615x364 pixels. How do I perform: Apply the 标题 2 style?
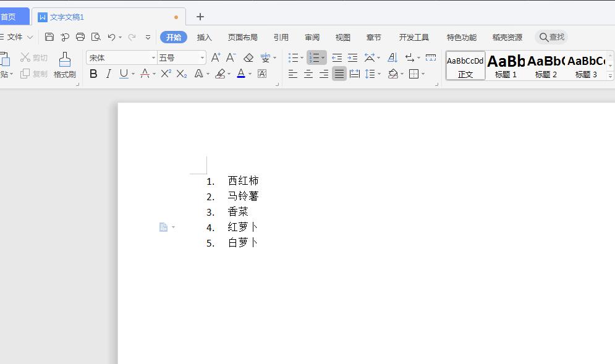coord(546,66)
